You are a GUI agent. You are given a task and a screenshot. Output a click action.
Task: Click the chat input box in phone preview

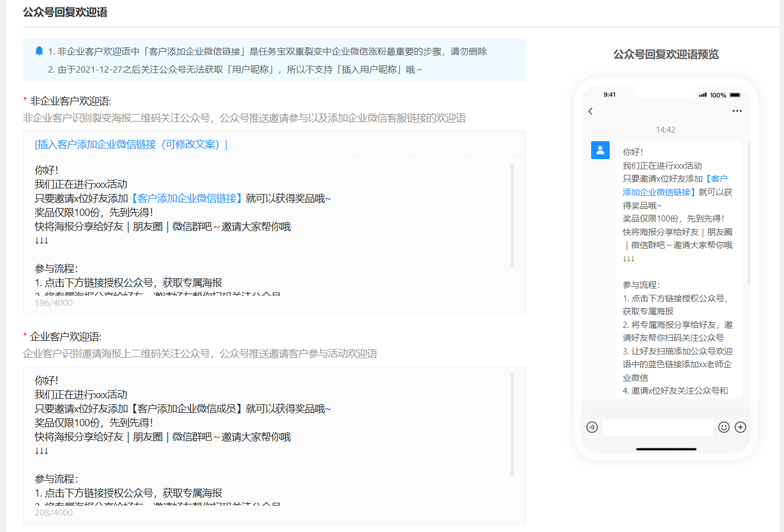657,427
